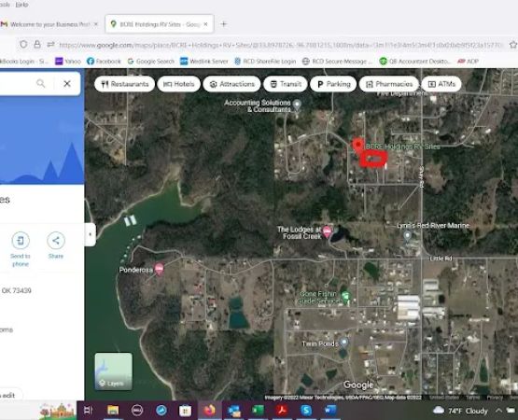Open Word from the taskbar

[x=330, y=411]
